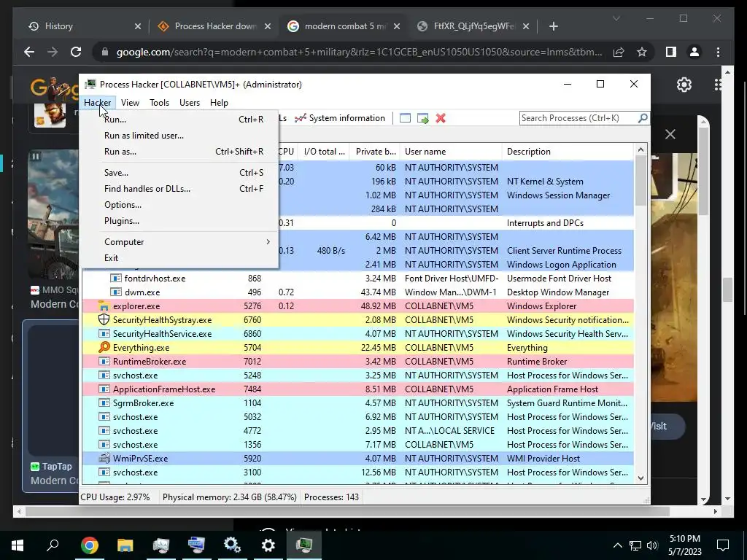
Task: Click the red X terminate toolbar icon
Action: pos(441,118)
